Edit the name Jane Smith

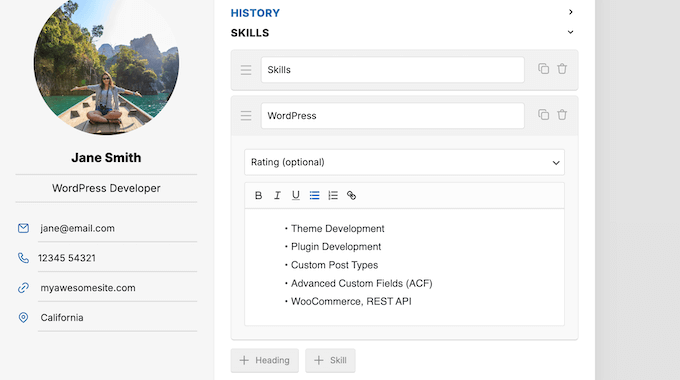point(106,157)
